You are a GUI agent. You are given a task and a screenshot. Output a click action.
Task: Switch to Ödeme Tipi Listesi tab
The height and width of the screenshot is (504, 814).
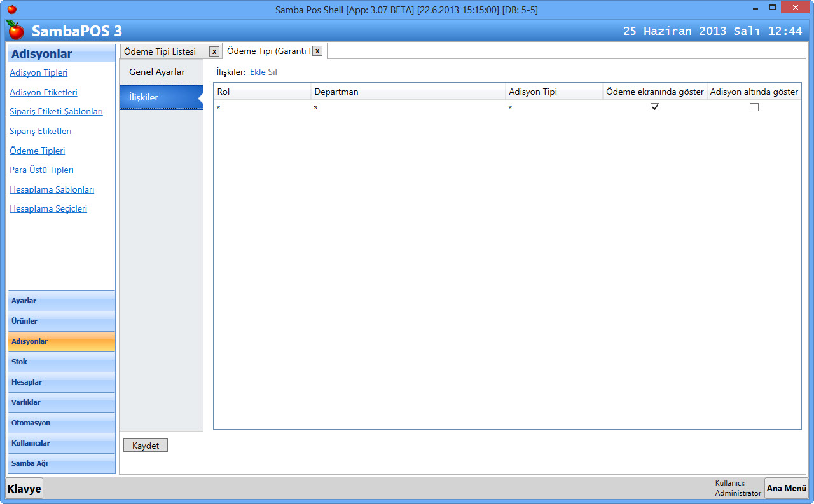click(160, 51)
